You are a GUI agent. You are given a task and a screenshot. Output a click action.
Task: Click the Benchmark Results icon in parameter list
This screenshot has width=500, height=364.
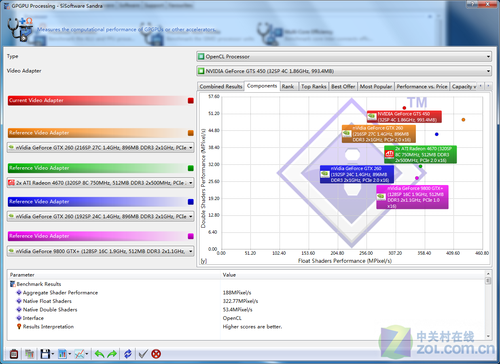[x=13, y=284]
